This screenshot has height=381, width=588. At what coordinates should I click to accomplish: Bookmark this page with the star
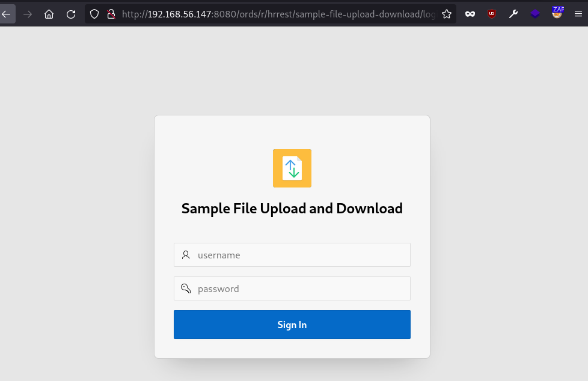point(447,14)
